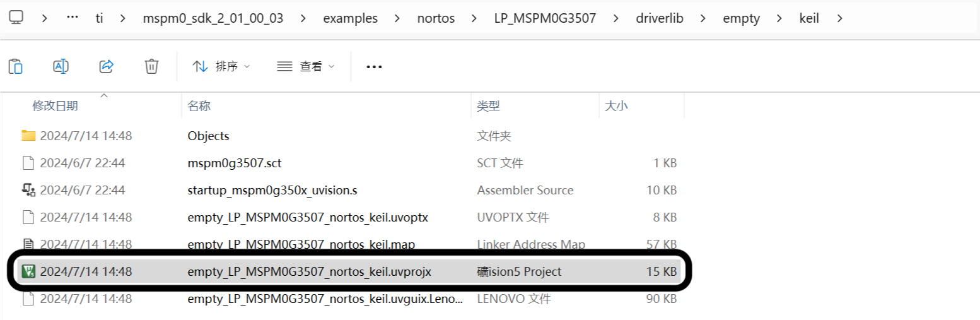Click the keil breadcrumb folder
Image resolution: width=980 pixels, height=320 pixels.
click(x=809, y=18)
